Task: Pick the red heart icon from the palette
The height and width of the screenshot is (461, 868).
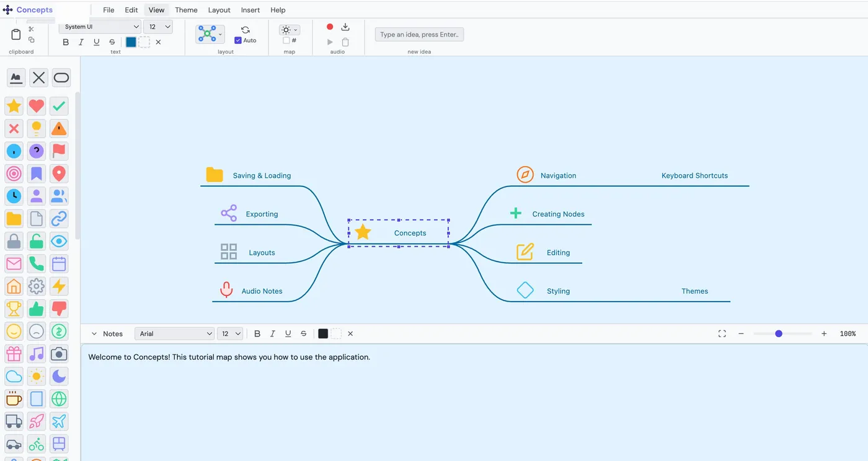Action: pos(37,106)
